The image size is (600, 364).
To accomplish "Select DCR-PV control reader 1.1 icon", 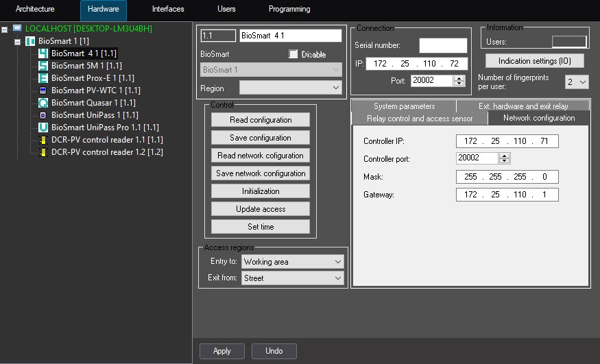I will pyautogui.click(x=43, y=140).
